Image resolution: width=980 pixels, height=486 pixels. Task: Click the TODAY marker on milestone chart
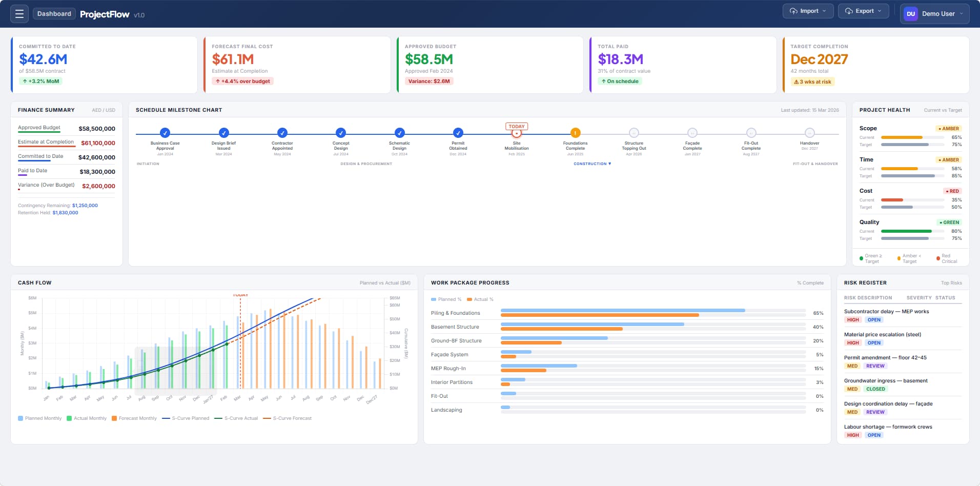516,127
